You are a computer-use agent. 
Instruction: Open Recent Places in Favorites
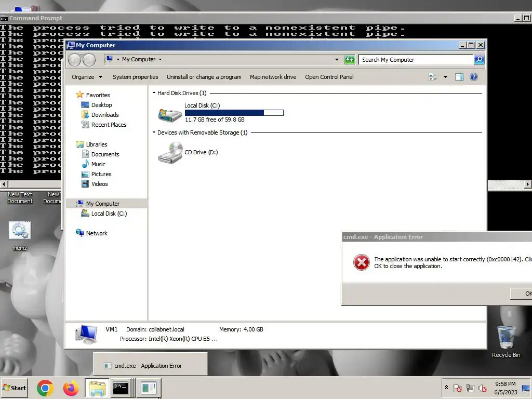[109, 125]
